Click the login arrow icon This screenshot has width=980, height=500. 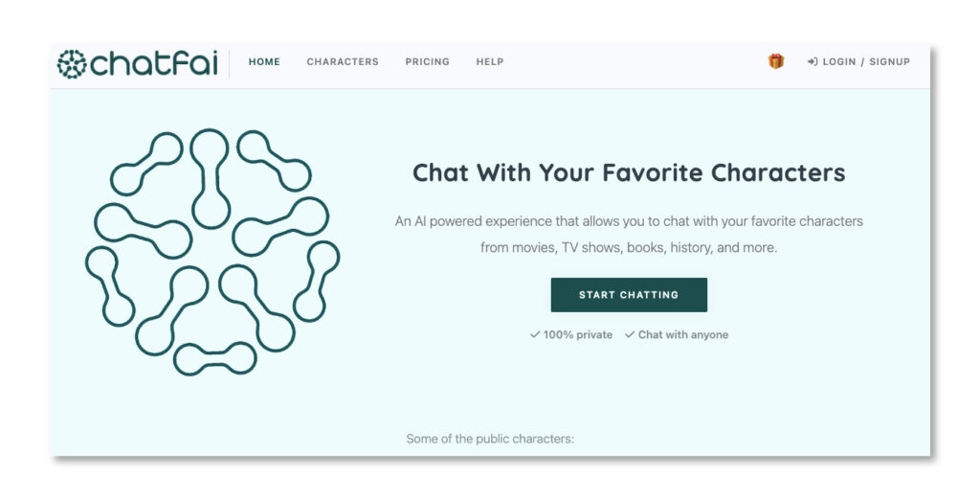[813, 62]
